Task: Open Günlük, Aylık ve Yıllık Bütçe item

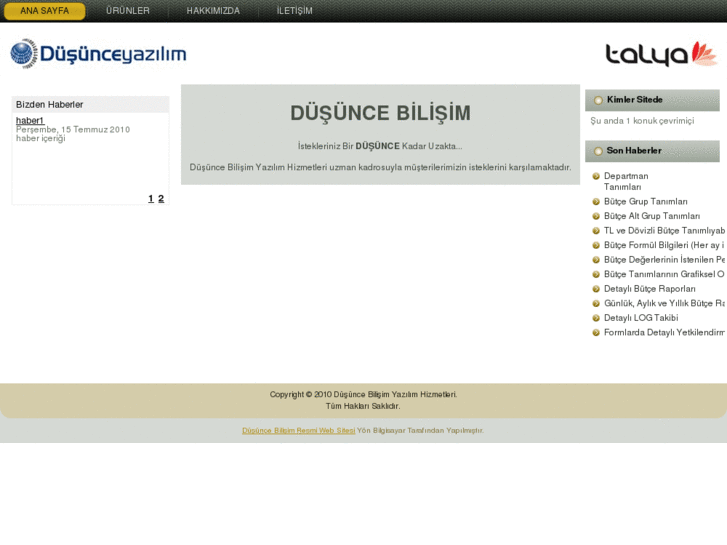Action: click(664, 303)
